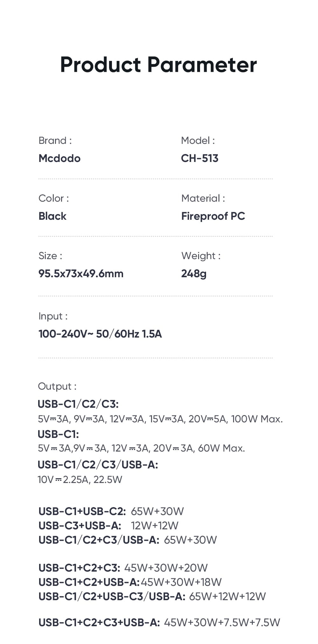
Task: Select the 100W Max. output line
Action: [x=160, y=419]
